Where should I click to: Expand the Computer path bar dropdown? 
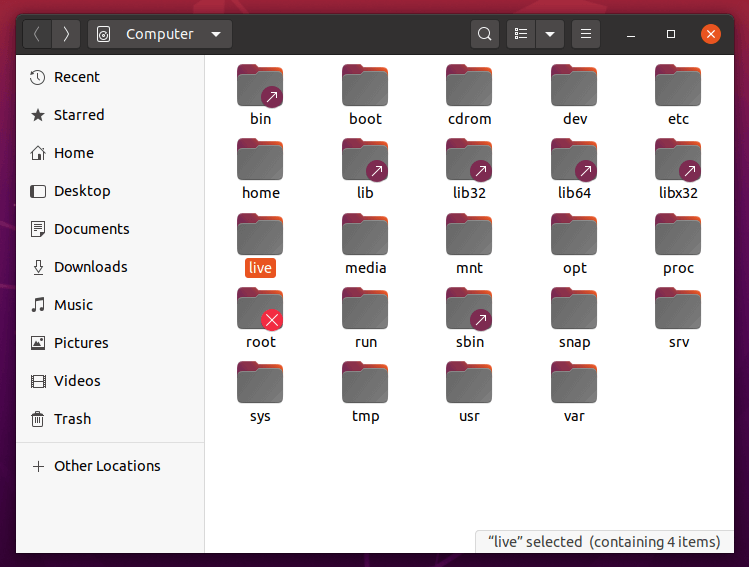(x=216, y=34)
